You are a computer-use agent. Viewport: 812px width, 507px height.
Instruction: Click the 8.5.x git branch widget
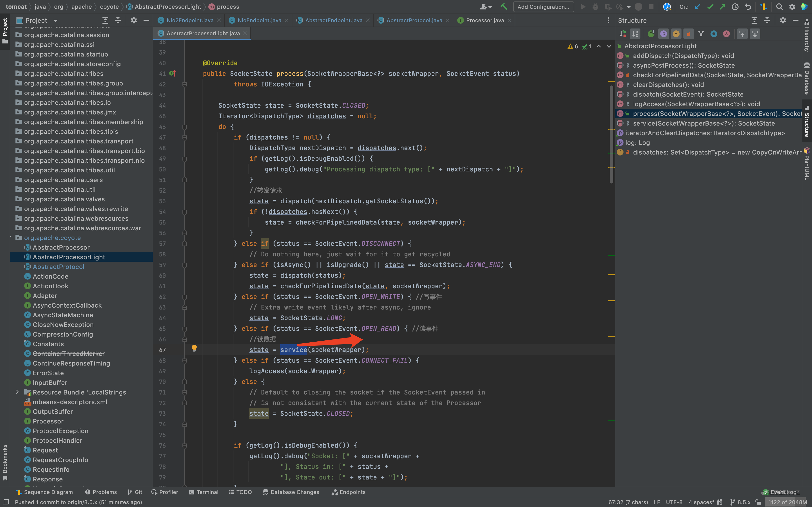point(740,502)
